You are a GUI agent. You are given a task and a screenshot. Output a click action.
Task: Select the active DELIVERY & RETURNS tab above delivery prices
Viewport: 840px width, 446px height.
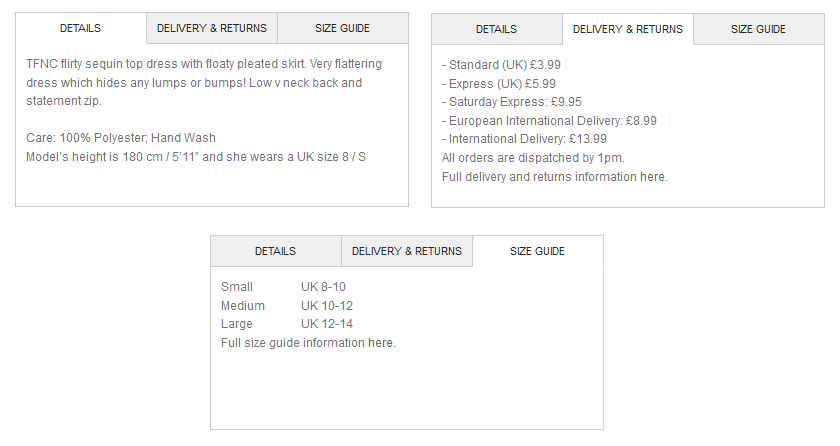(x=628, y=29)
